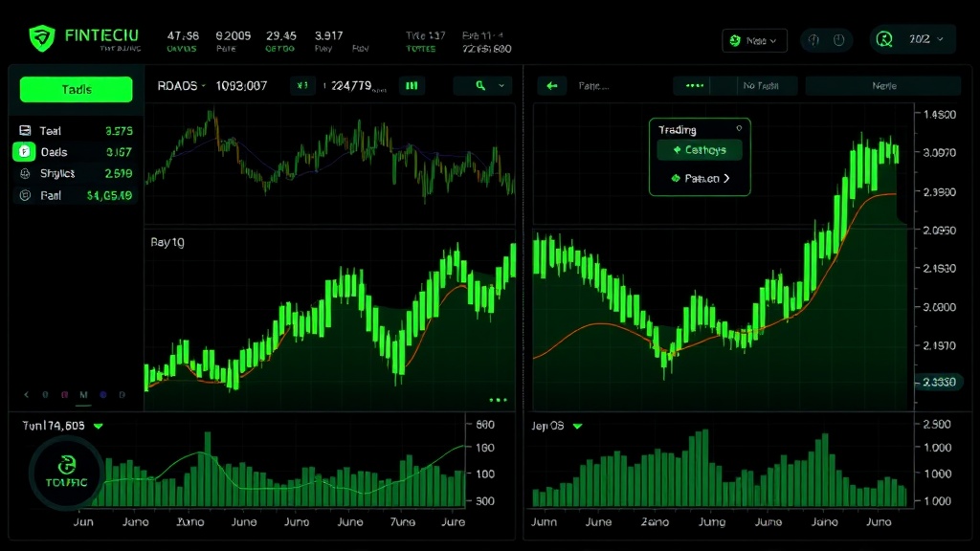
Task: Open the RDAOS symbol dropdown
Action: pos(181,85)
